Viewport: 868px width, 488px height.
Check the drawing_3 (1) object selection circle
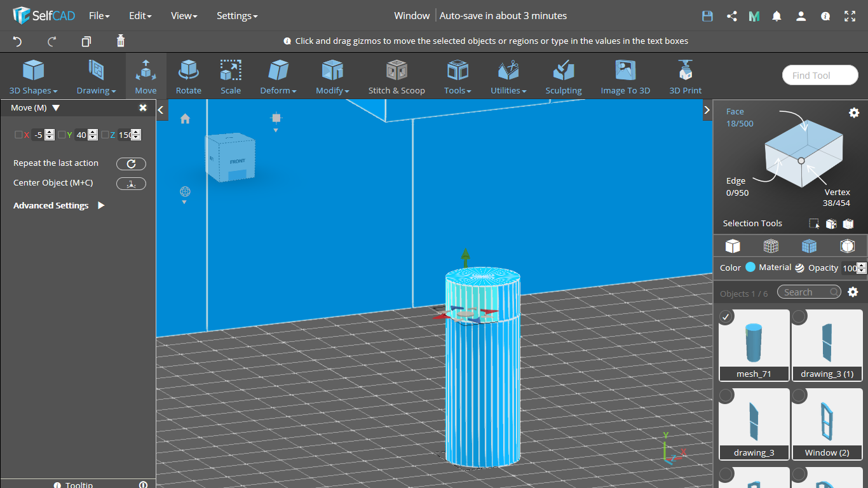[799, 316]
